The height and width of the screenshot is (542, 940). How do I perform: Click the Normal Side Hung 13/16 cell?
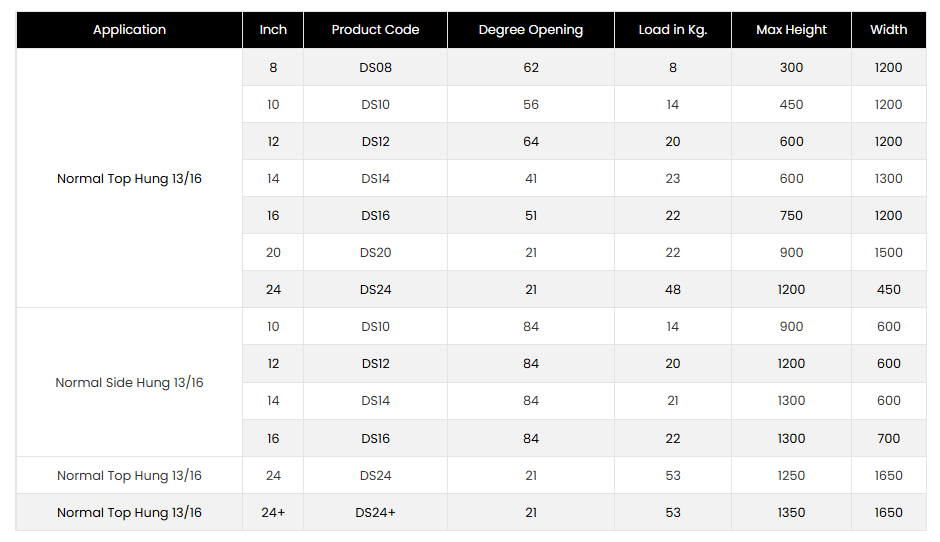coord(129,383)
